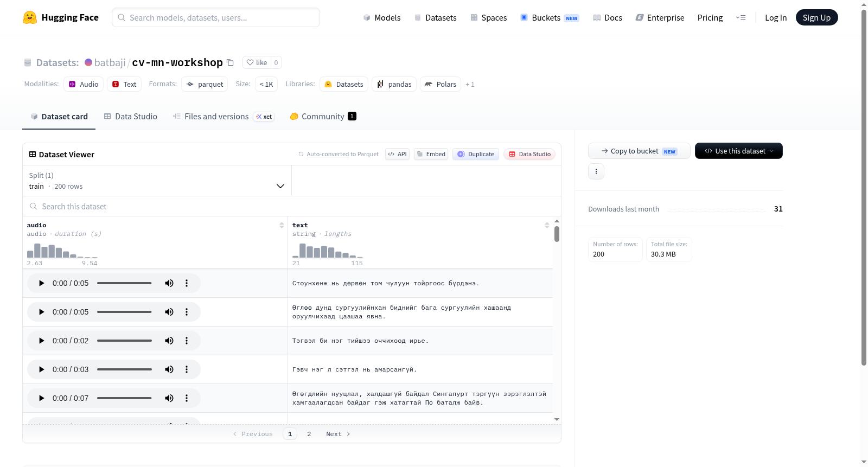
Task: Switch to Files and versions tab
Action: [223, 116]
